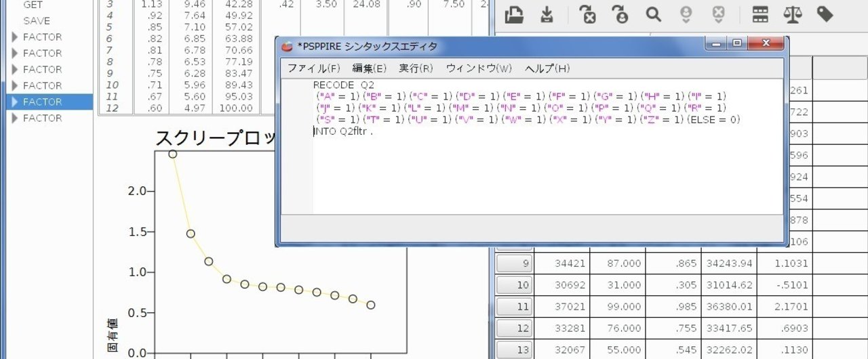
Task: Click row header button 12 in data sheet
Action: click(x=514, y=329)
